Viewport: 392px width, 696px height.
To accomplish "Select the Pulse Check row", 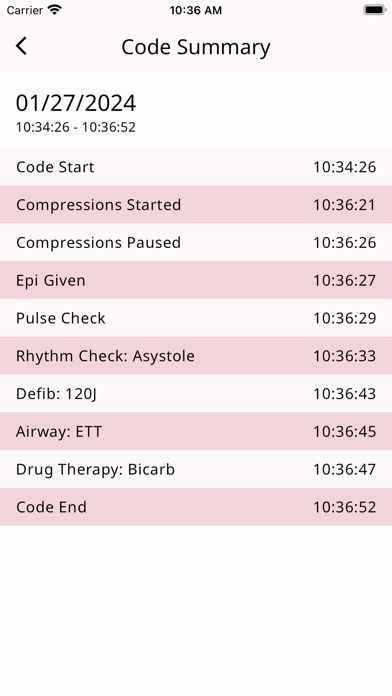I will (x=196, y=318).
